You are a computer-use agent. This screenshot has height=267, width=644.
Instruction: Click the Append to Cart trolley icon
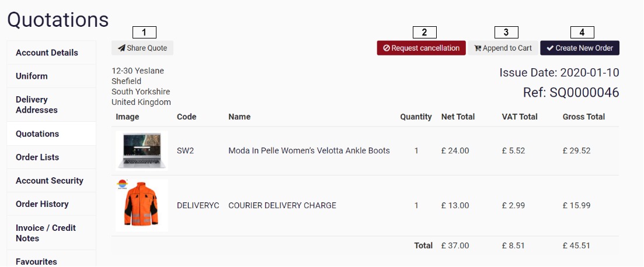point(478,48)
